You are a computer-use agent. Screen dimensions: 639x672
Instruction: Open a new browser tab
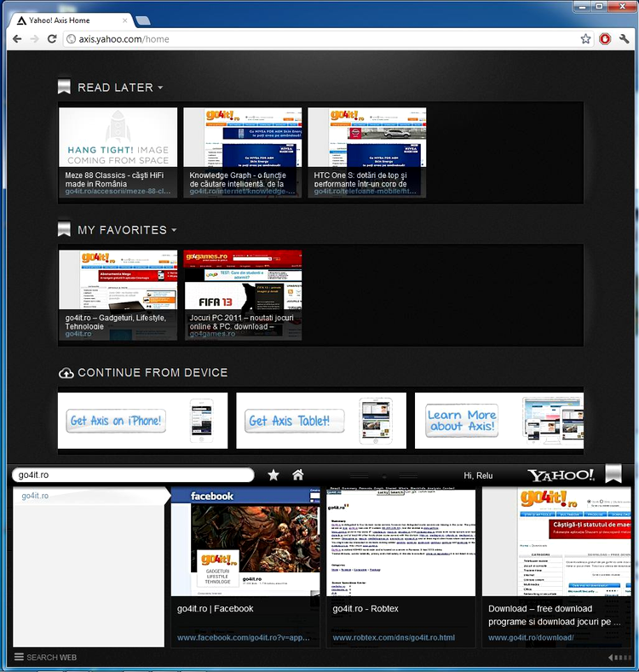(142, 20)
